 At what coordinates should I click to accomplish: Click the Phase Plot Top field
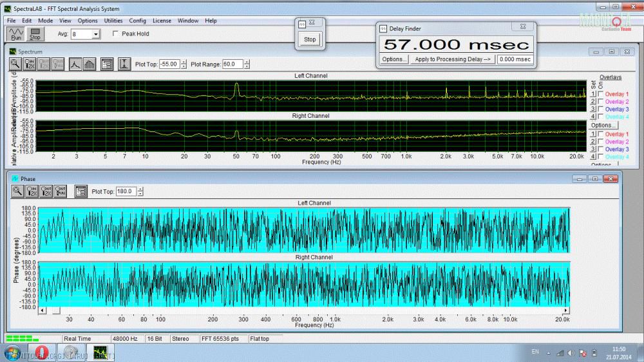(126, 191)
